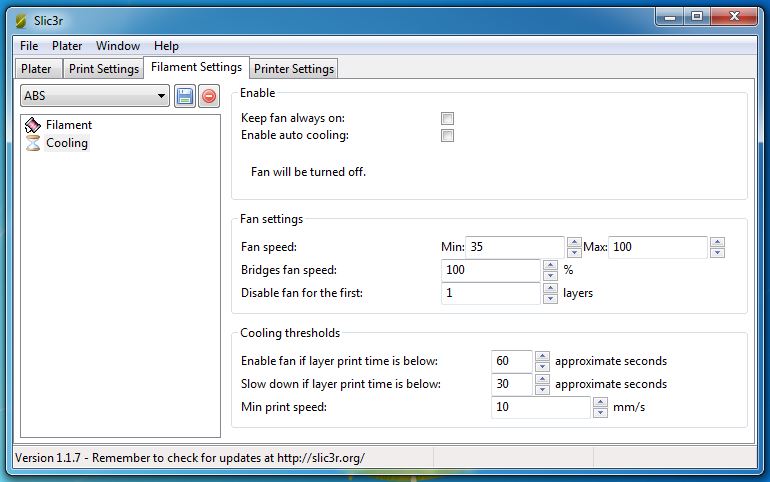Click the 'Fan settings' group heading
Screen dimensions: 770x482
272,219
